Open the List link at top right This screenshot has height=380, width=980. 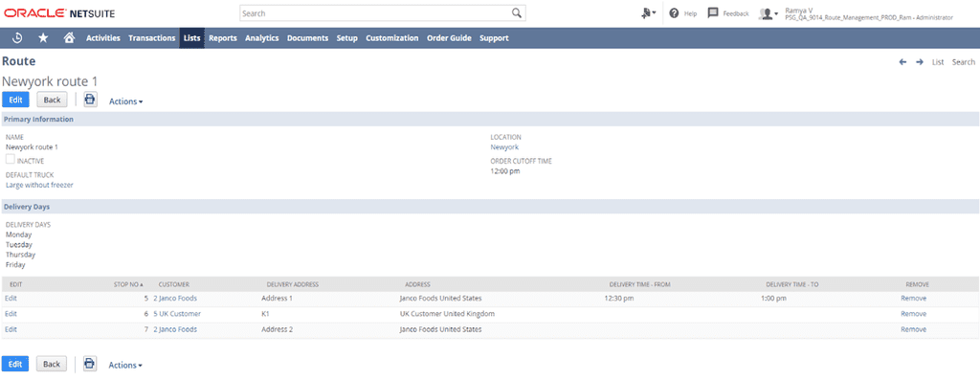tap(938, 62)
